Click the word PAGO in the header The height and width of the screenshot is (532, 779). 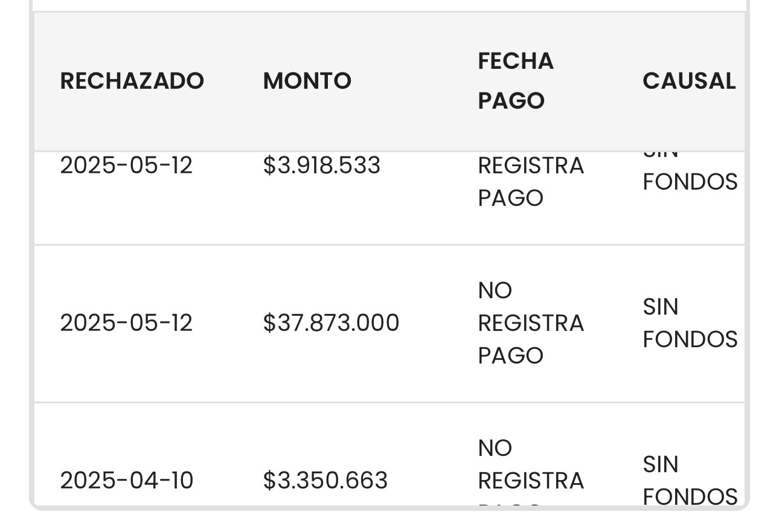pos(511,101)
